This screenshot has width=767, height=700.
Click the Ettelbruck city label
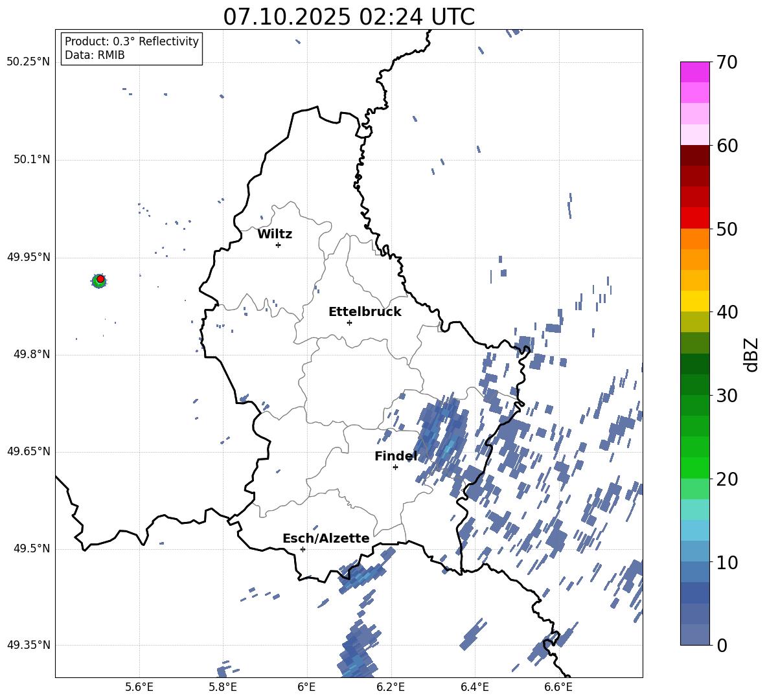click(x=365, y=312)
